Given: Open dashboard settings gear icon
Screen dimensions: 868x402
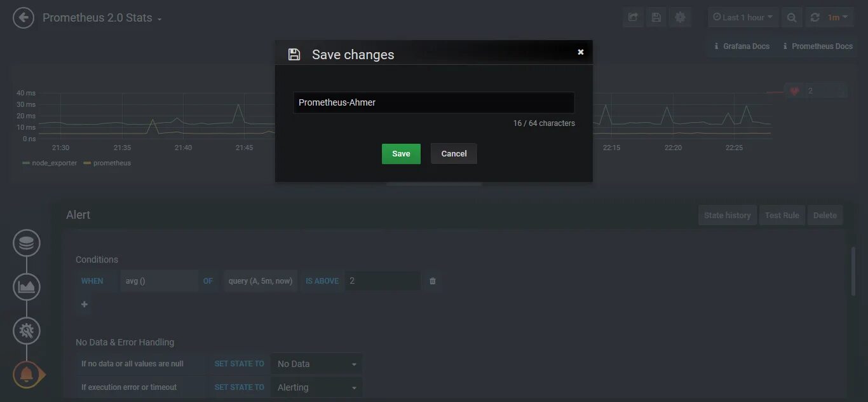Looking at the screenshot, I should (x=680, y=18).
